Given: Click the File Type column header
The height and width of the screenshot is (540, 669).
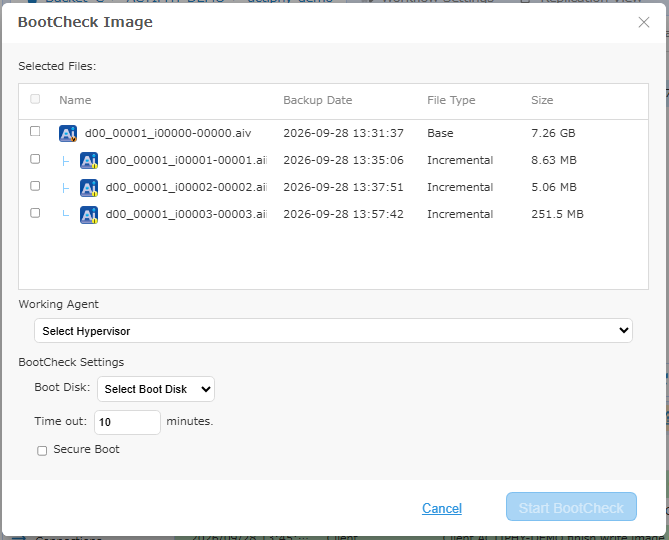Looking at the screenshot, I should click(x=451, y=100).
